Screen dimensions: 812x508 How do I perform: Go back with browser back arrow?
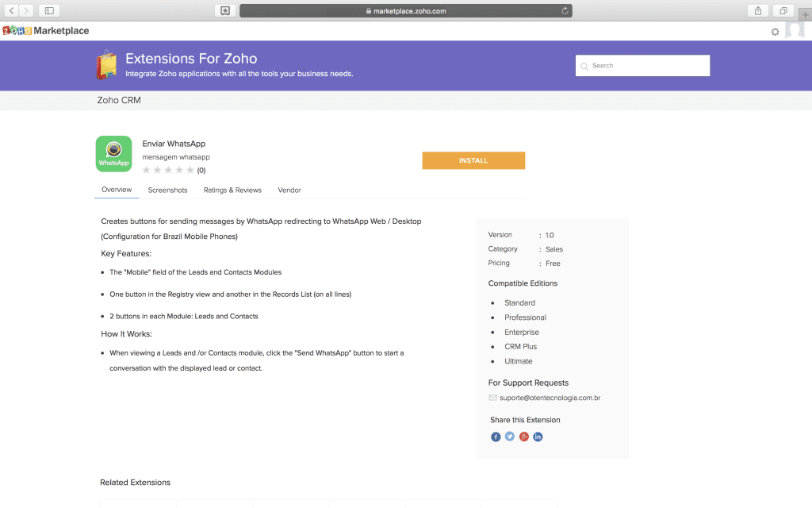coord(13,10)
